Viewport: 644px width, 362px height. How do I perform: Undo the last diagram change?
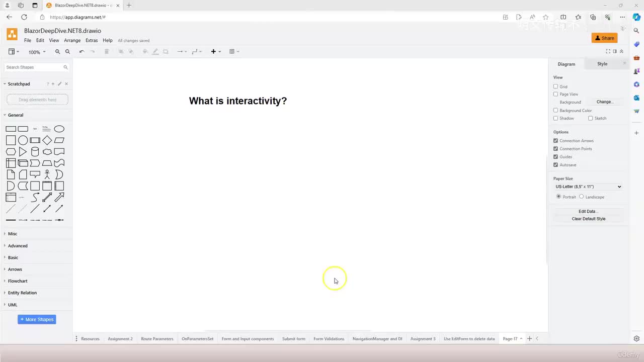tap(82, 52)
